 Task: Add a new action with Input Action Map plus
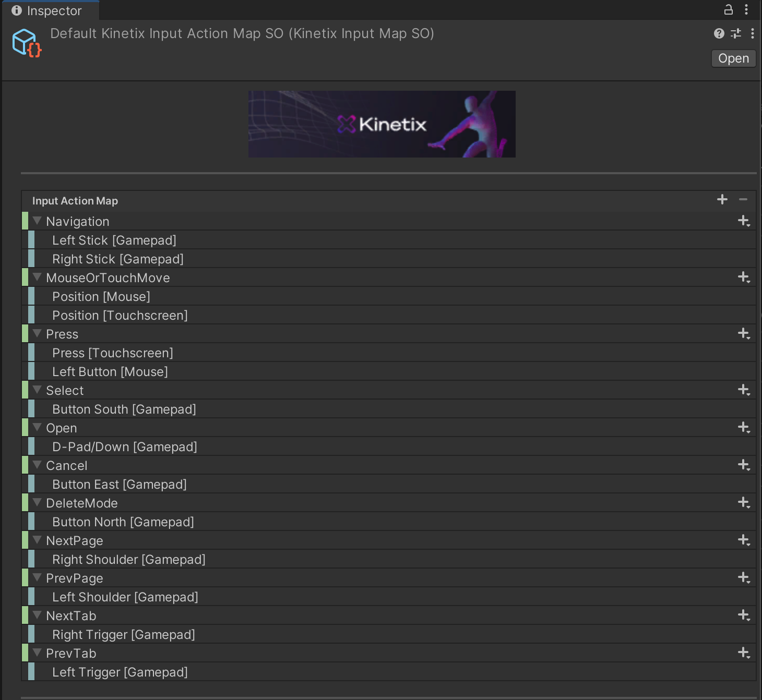click(x=722, y=199)
